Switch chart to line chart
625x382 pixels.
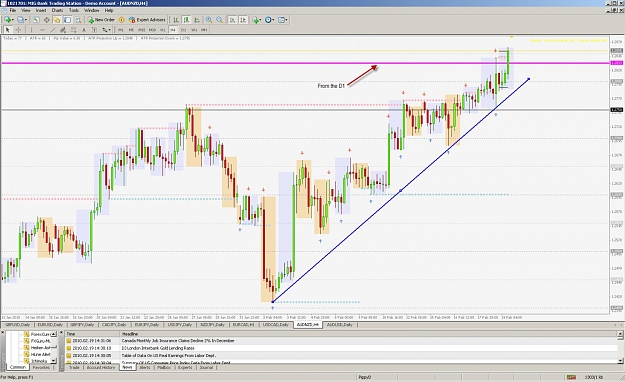click(197, 20)
